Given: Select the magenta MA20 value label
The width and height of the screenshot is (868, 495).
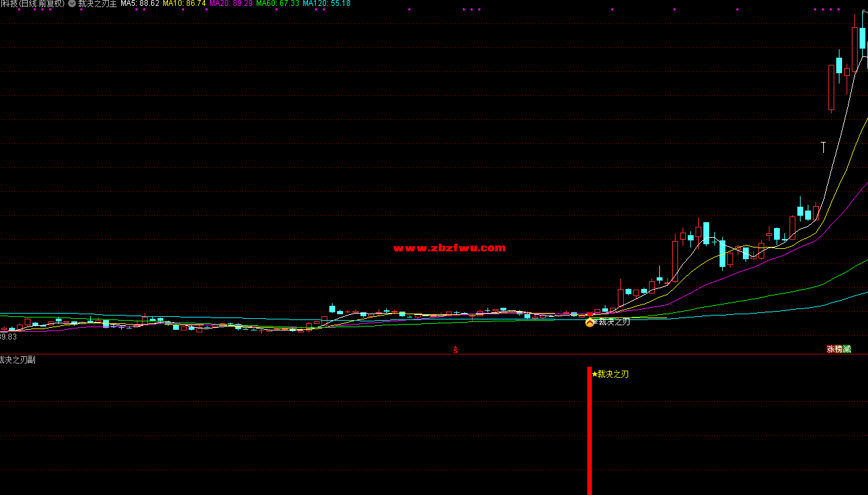Looking at the screenshot, I should point(231,3).
